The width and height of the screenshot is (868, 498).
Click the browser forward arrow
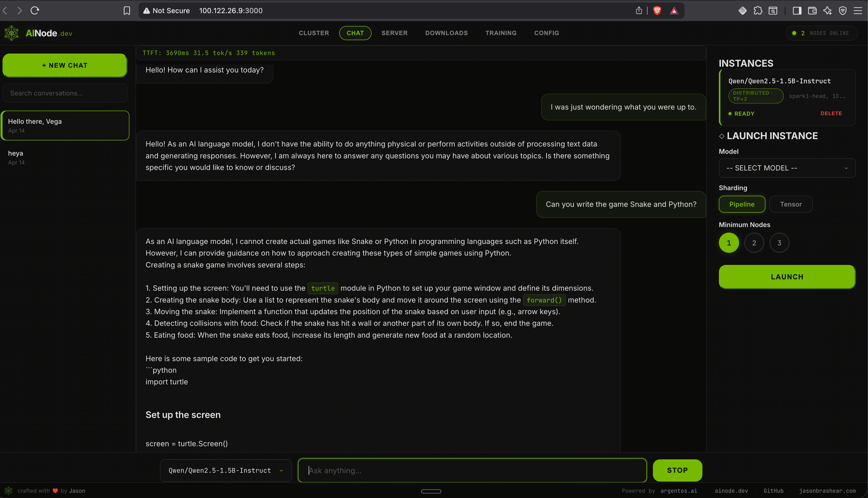tap(19, 11)
